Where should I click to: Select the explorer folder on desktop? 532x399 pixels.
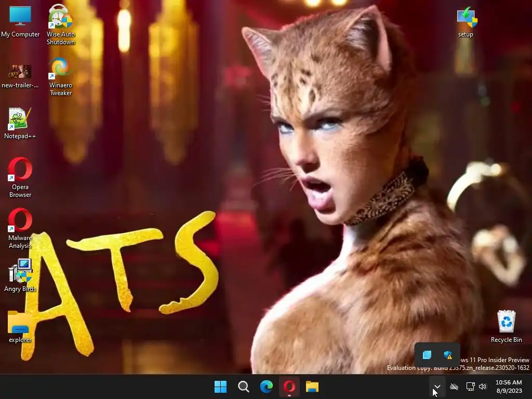20,327
